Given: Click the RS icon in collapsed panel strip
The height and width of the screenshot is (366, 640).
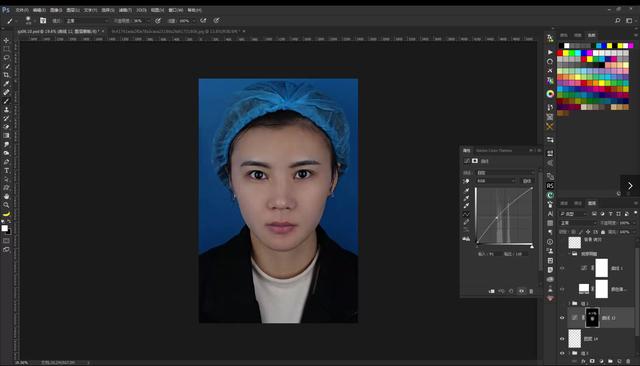Looking at the screenshot, I should [550, 186].
